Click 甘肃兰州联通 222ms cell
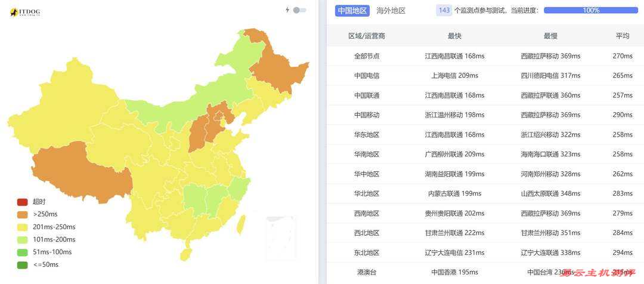 click(454, 233)
